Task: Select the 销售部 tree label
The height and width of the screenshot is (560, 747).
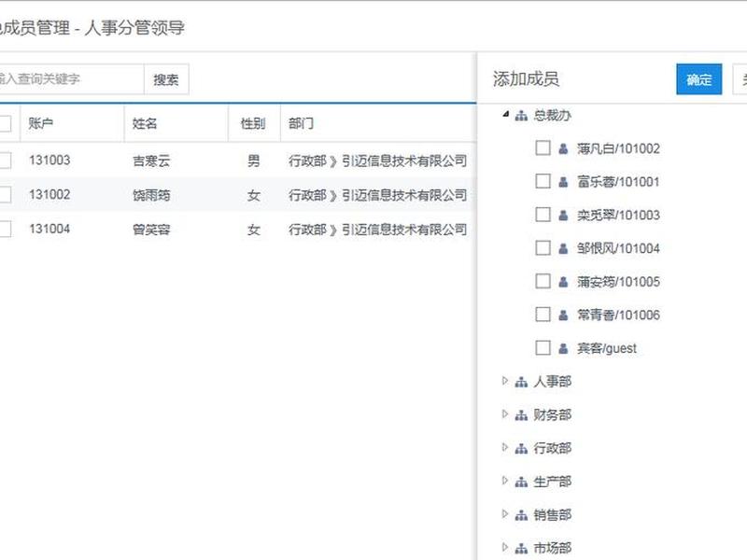Action: (x=552, y=515)
